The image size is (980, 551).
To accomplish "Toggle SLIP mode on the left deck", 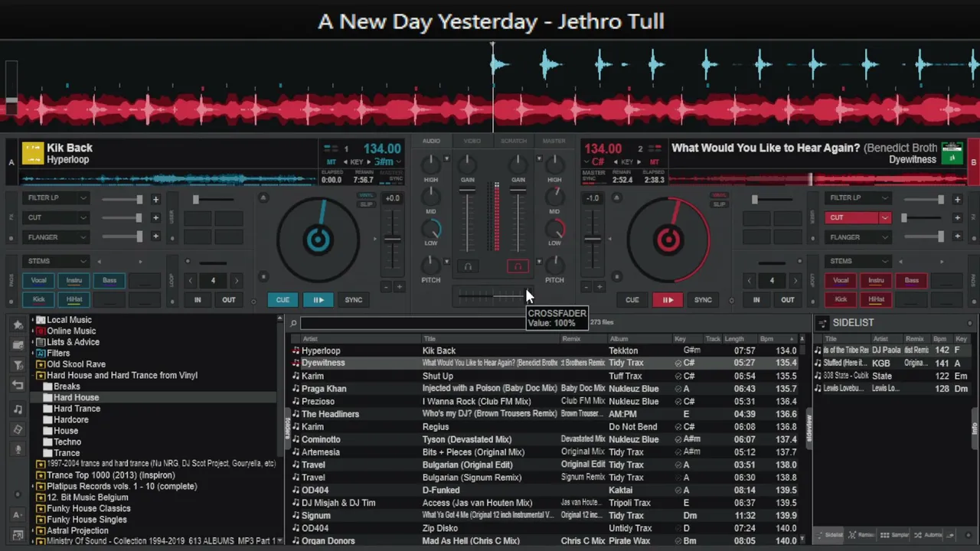I will coord(367,204).
